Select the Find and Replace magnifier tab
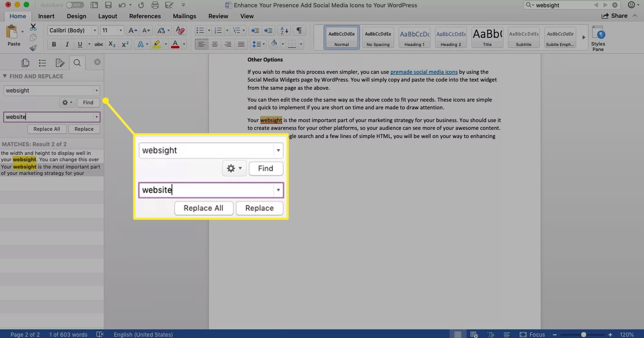 click(x=77, y=63)
